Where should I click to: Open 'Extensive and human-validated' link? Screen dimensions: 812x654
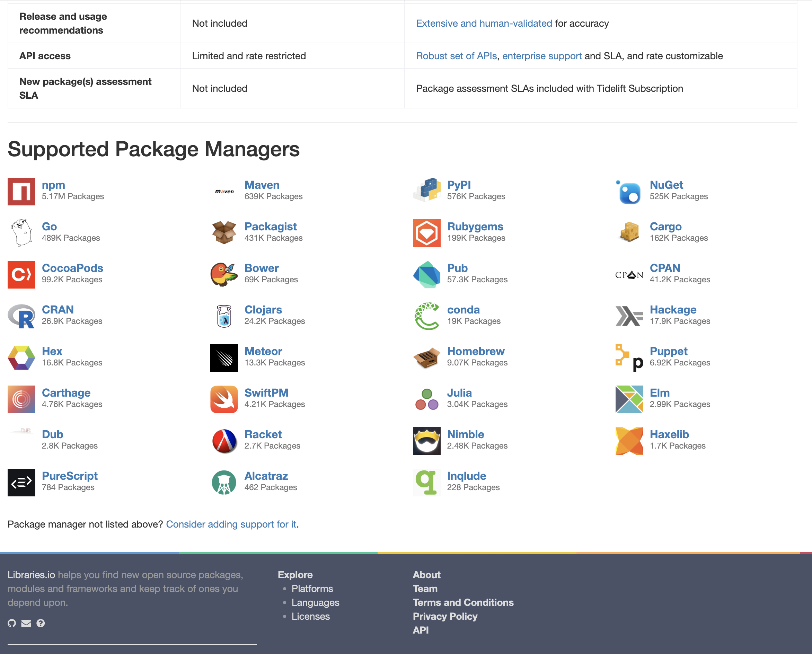[x=484, y=23]
